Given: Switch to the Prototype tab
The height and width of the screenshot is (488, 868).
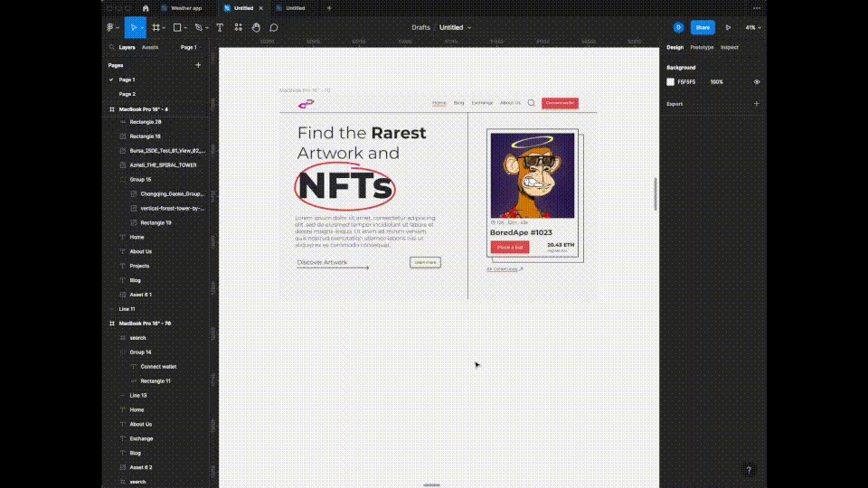Looking at the screenshot, I should (x=702, y=47).
